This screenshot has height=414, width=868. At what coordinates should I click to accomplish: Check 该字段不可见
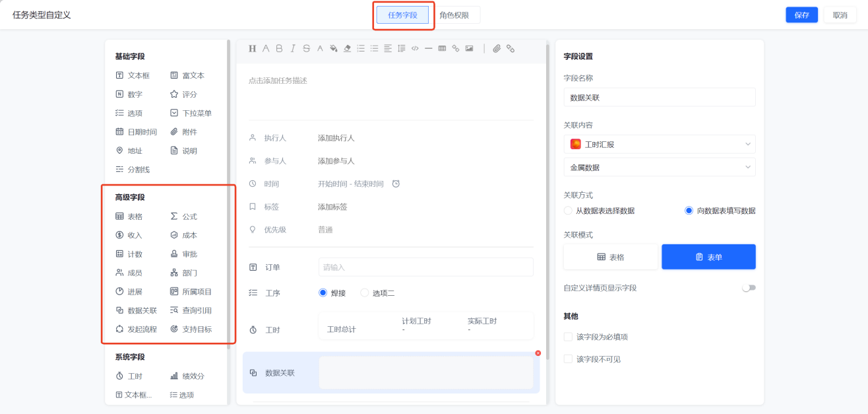click(568, 359)
